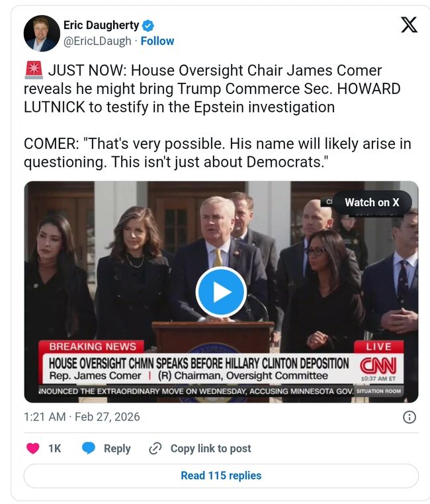Read 115 replies on the post
The height and width of the screenshot is (504, 430).
click(221, 476)
